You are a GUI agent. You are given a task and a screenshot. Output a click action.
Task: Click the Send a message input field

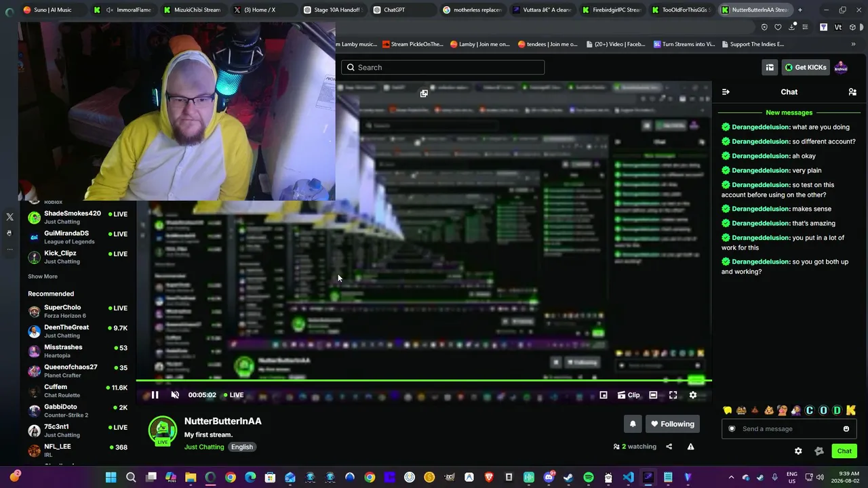789,428
